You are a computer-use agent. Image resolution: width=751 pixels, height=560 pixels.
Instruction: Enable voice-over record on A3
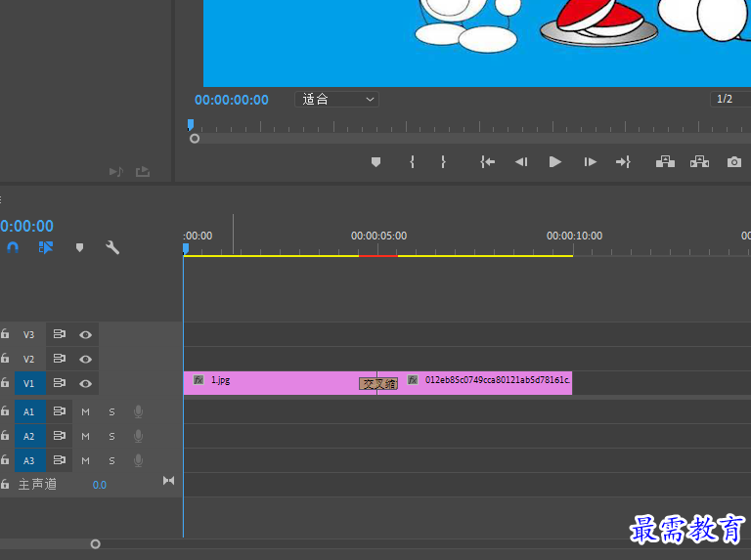click(x=139, y=460)
